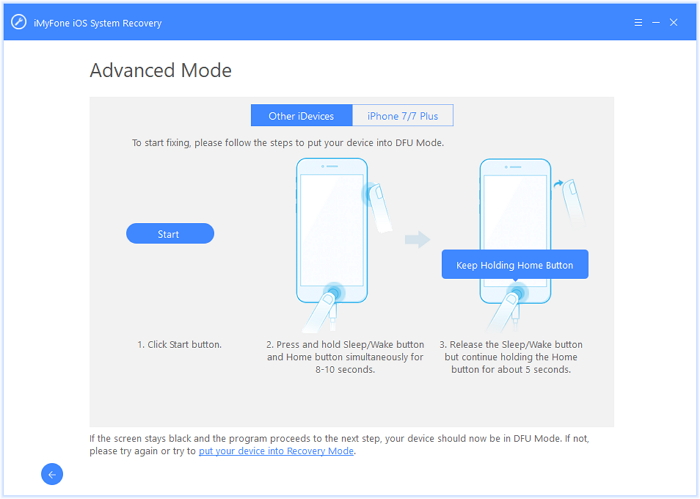Click the 'Release the Sleep/Wake button' instruction
700x499 pixels.
point(511,357)
